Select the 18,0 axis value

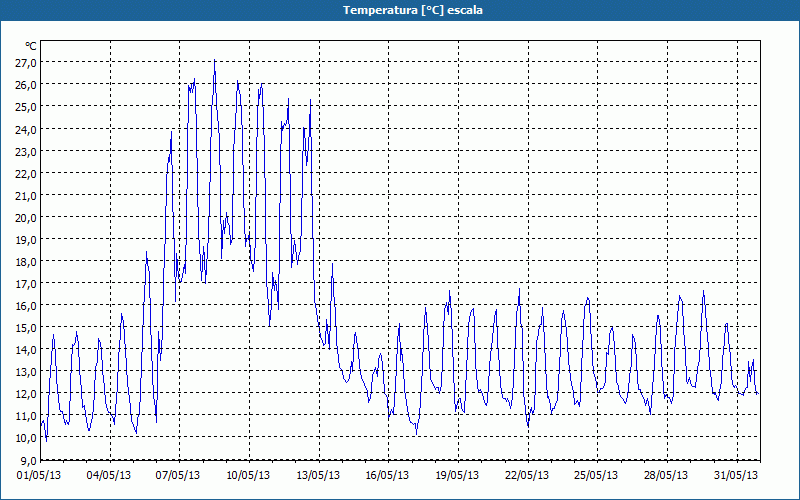tap(26, 261)
